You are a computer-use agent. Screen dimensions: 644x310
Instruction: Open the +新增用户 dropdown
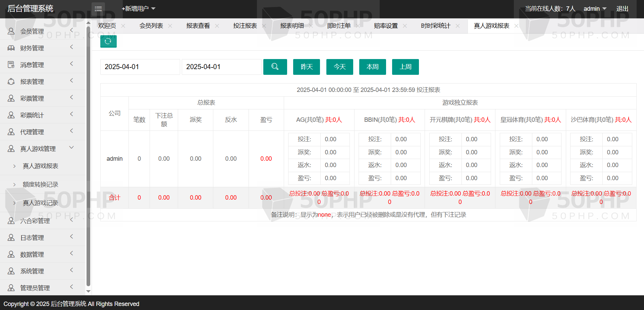tap(138, 9)
